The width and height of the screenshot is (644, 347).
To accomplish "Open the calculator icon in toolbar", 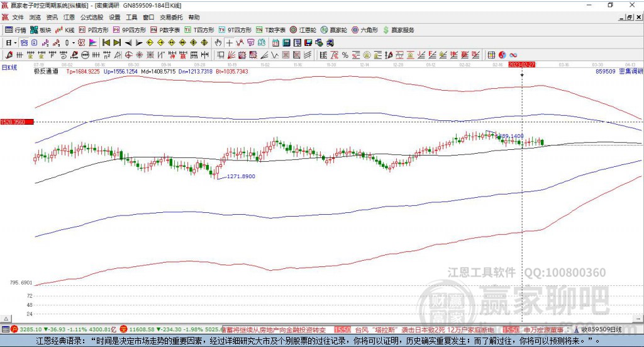I will click(x=286, y=42).
